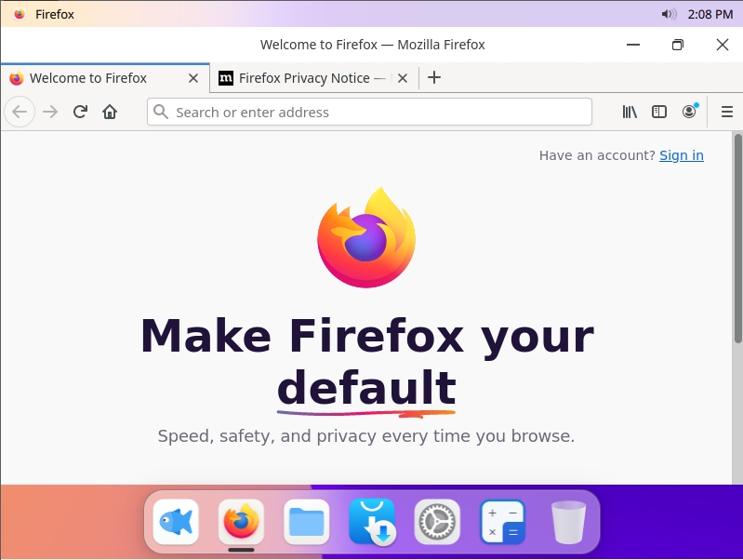
Task: Switch to Firefox Privacy Notice tab
Action: 314,78
